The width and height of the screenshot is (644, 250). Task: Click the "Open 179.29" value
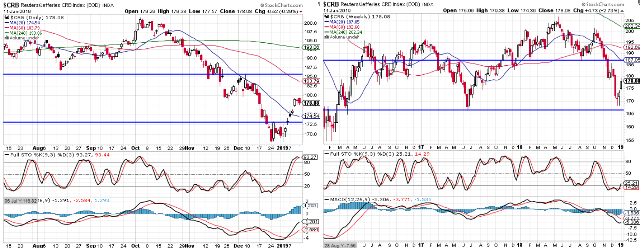pyautogui.click(x=139, y=11)
